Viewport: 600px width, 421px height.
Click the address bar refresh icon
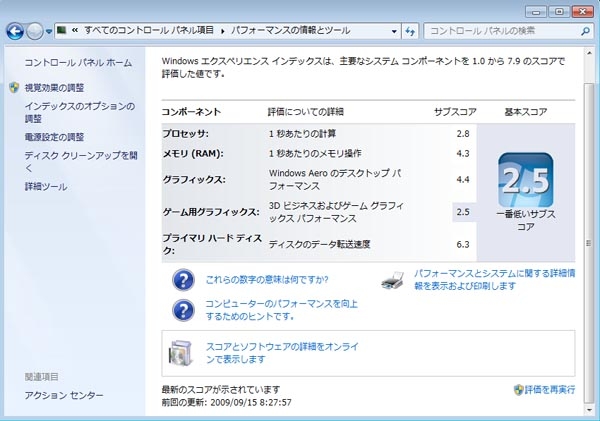tap(412, 32)
